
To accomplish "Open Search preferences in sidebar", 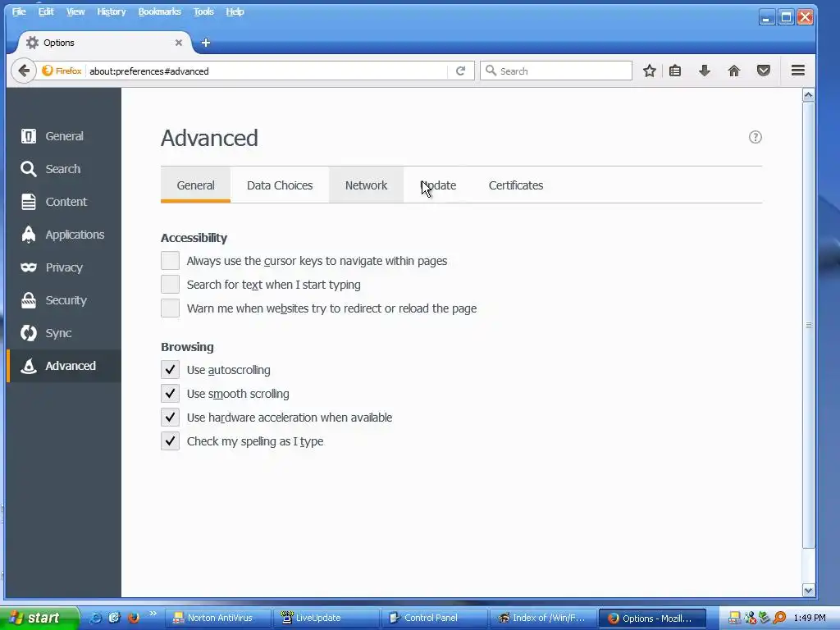I will (x=64, y=169).
